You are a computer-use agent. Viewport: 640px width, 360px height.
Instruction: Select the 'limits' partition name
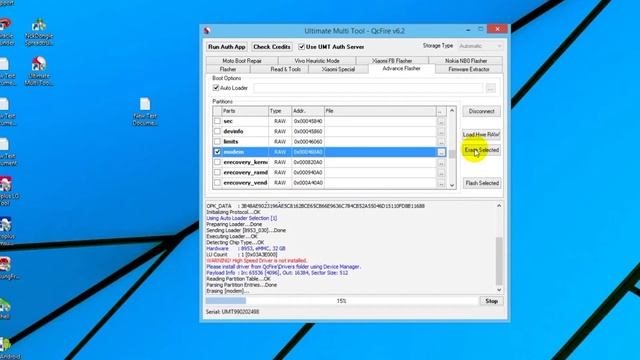tap(231, 142)
